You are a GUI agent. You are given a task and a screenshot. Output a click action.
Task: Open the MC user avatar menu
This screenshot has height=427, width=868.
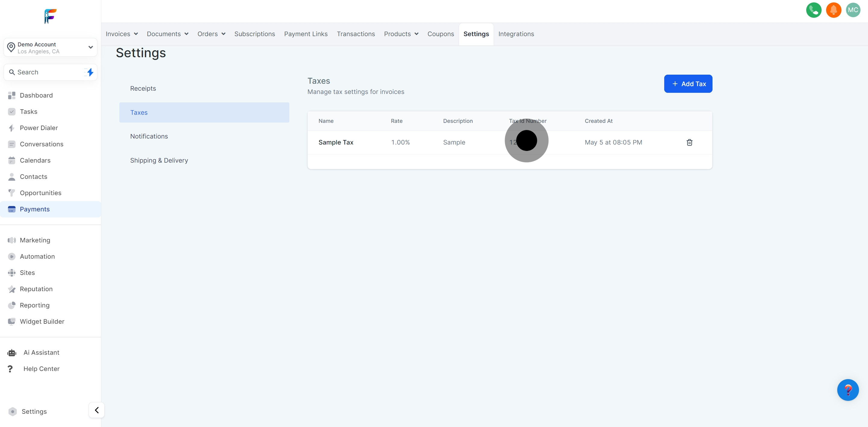pos(853,10)
